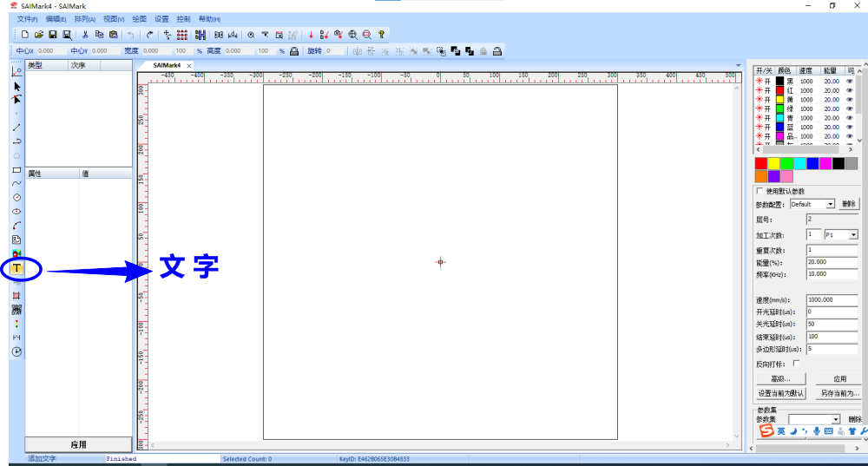Open file using folder icon
This screenshot has width=868, height=466.
pyautogui.click(x=39, y=35)
